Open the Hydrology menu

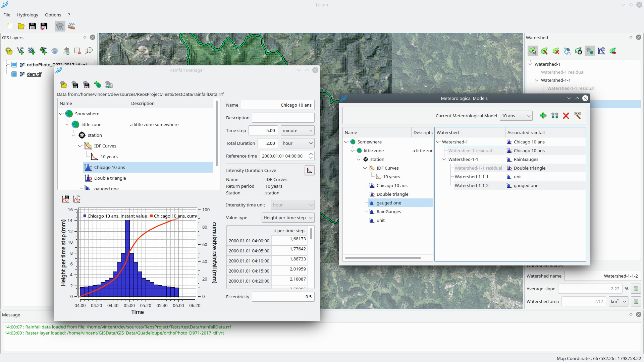28,15
